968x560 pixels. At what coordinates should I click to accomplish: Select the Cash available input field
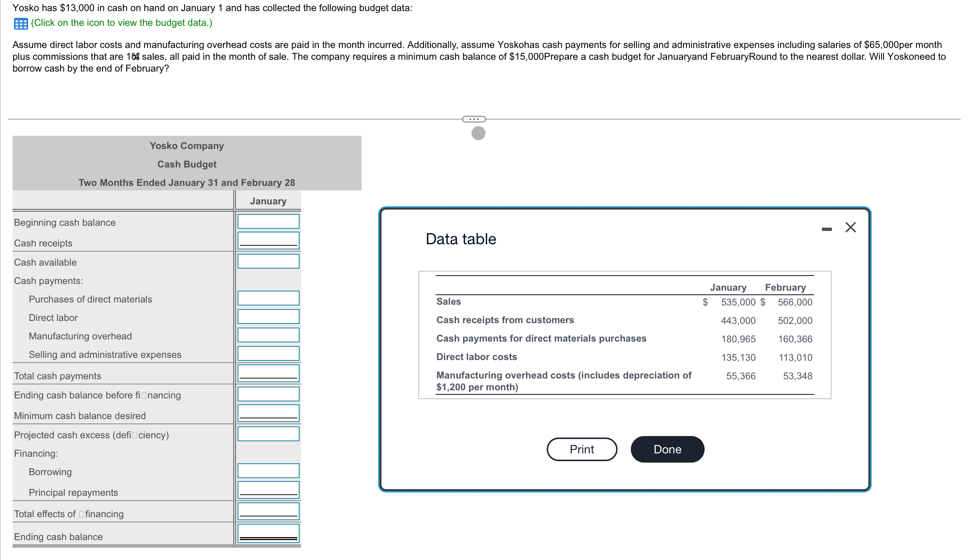pos(268,261)
